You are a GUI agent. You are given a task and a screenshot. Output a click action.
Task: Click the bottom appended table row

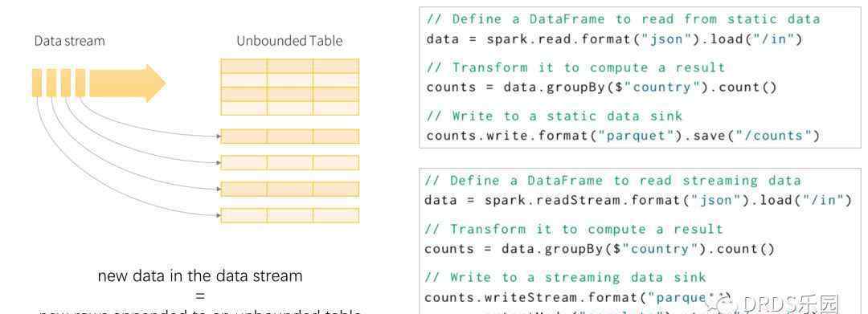[290, 215]
